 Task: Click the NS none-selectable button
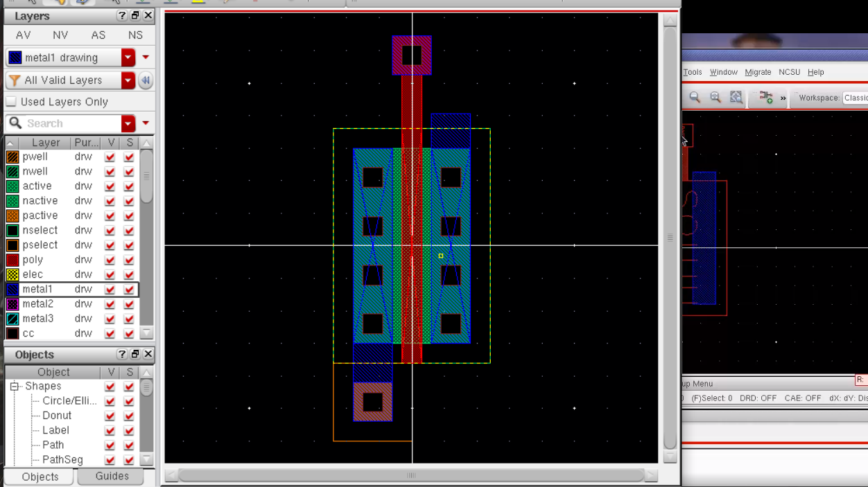tap(135, 35)
